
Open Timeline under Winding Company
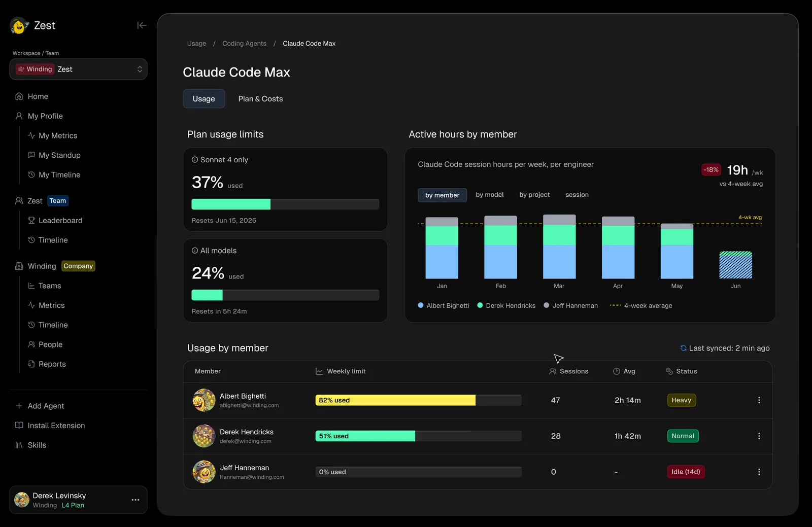48,325
